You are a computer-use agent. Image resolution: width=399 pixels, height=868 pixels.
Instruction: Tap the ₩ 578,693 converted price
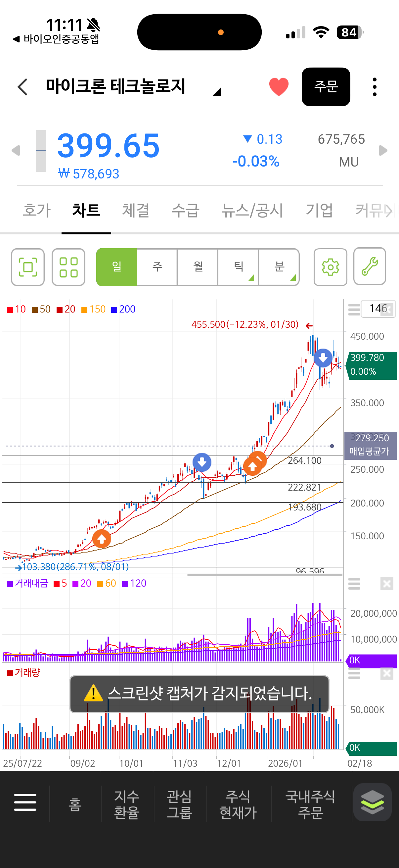click(89, 174)
